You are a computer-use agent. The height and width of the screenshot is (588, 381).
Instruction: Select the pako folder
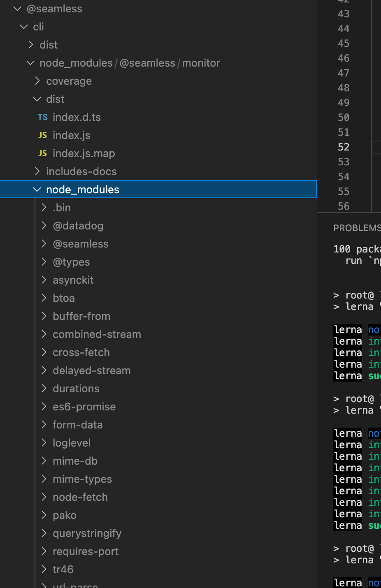[65, 515]
